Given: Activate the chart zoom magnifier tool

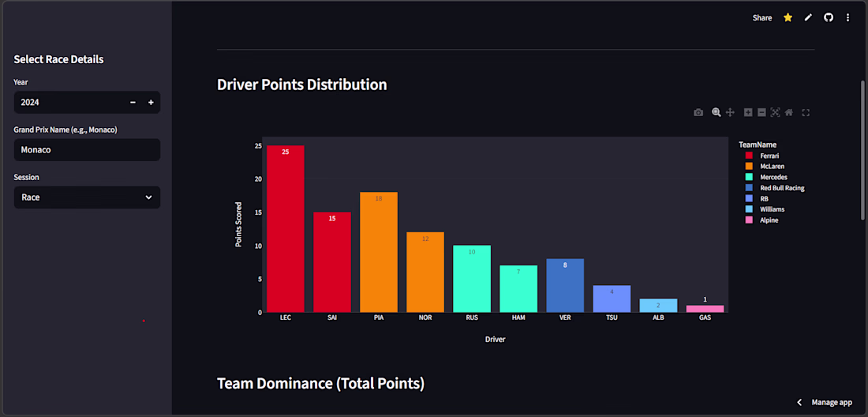Looking at the screenshot, I should (716, 112).
